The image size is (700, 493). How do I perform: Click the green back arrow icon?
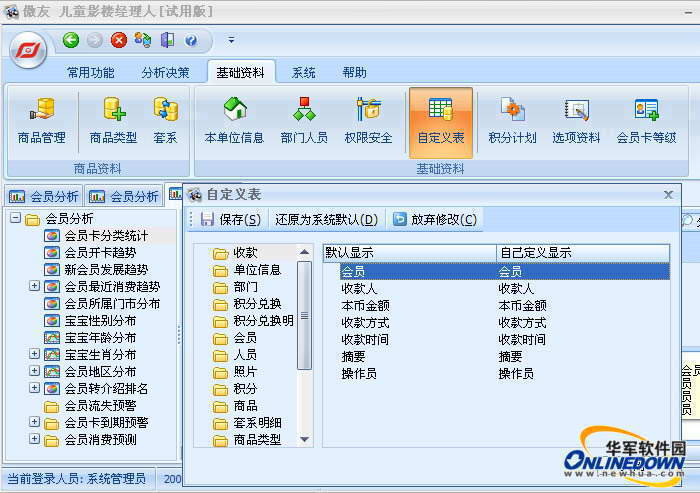71,40
